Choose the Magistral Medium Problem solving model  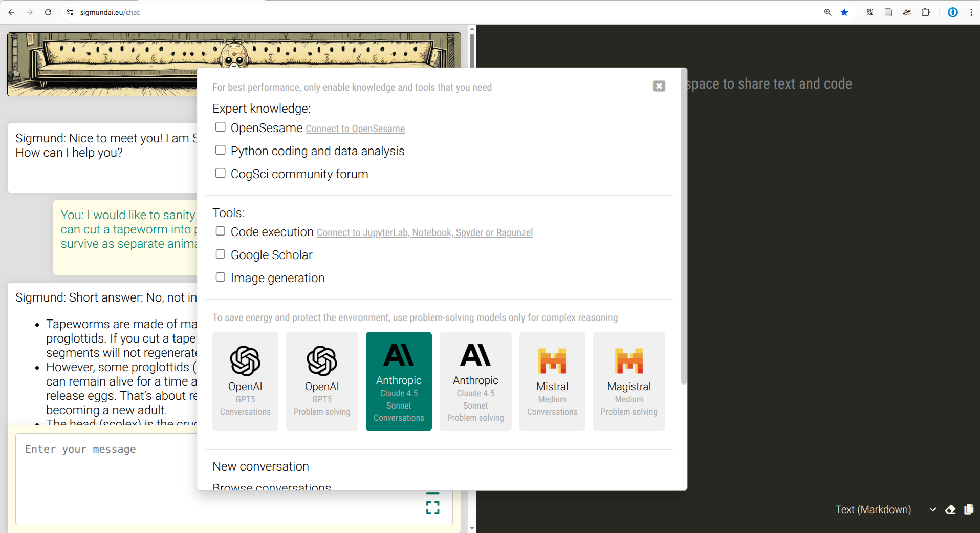coord(629,381)
